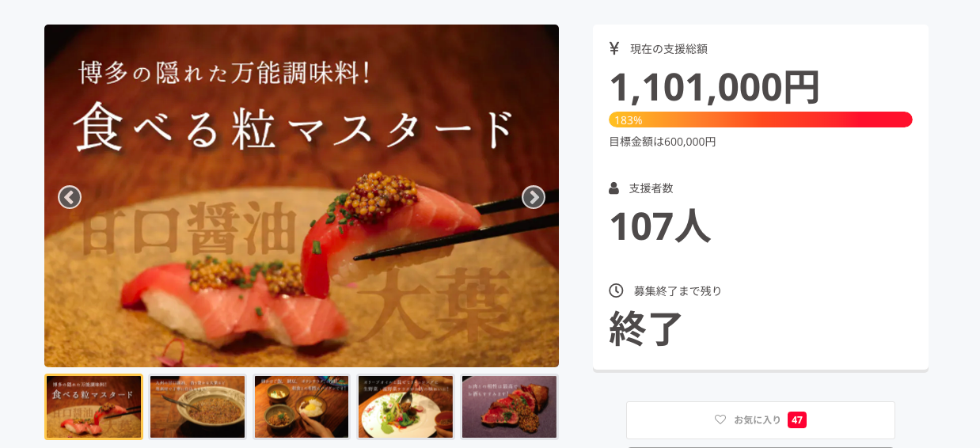This screenshot has height=448, width=980.
Task: Click the heart icon in お気に入り button
Action: [720, 420]
